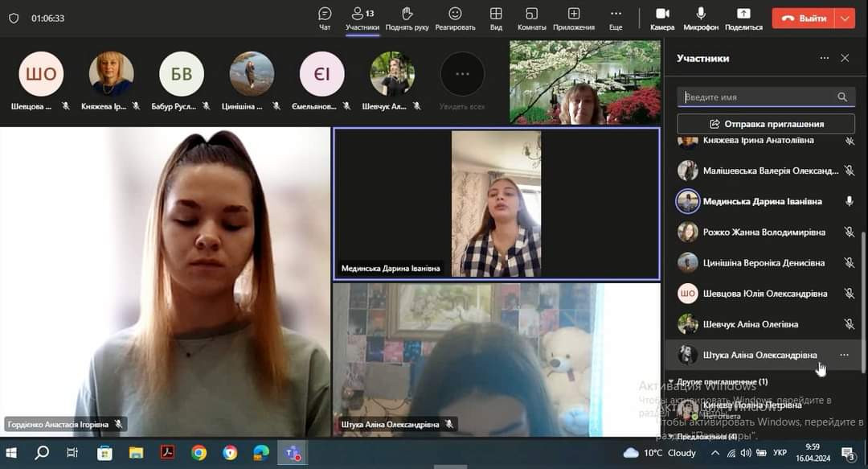The width and height of the screenshot is (868, 469).
Task: Select the ШО avatar of Шевцова
Action: pos(41,74)
